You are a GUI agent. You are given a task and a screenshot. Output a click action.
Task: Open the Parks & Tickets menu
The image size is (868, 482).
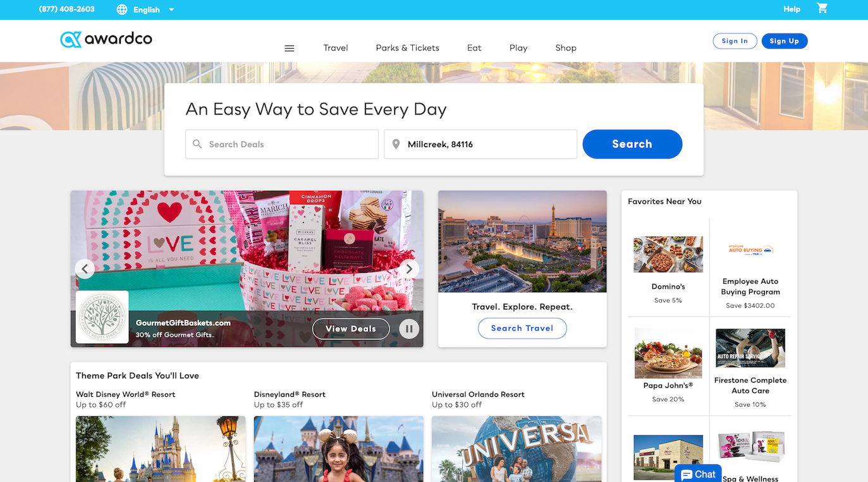pyautogui.click(x=407, y=48)
